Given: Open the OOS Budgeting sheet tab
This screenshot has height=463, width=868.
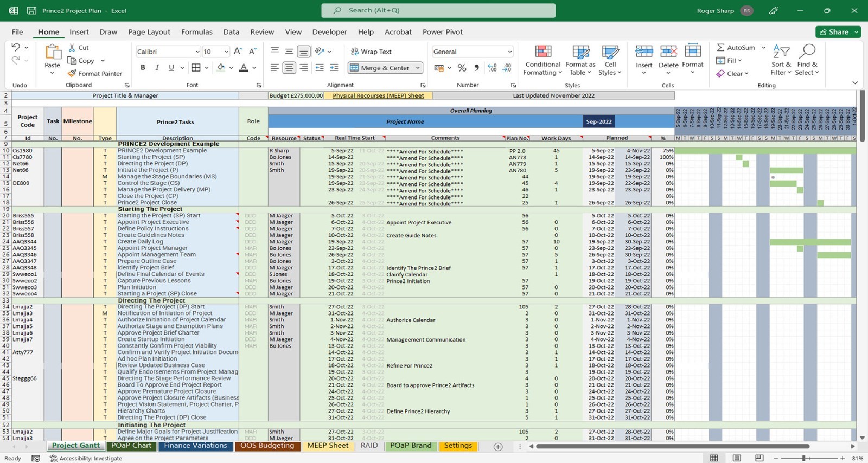Looking at the screenshot, I should (x=267, y=446).
